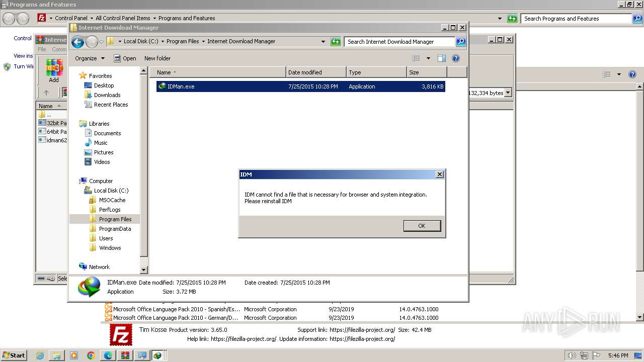Open MSOCache folder in tree
Image resolution: width=644 pixels, height=362 pixels.
112,200
